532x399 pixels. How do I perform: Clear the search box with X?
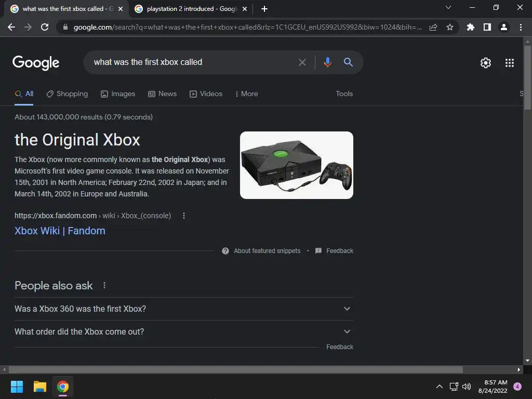(302, 62)
